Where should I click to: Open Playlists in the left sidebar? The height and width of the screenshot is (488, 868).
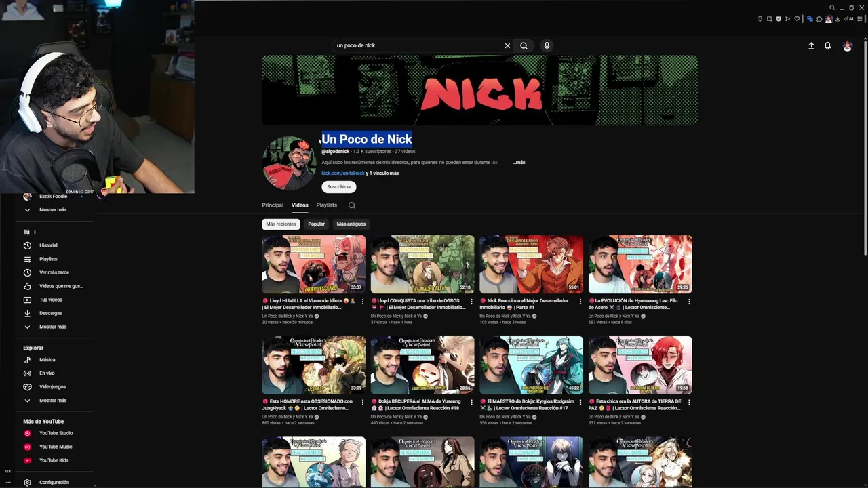47,259
